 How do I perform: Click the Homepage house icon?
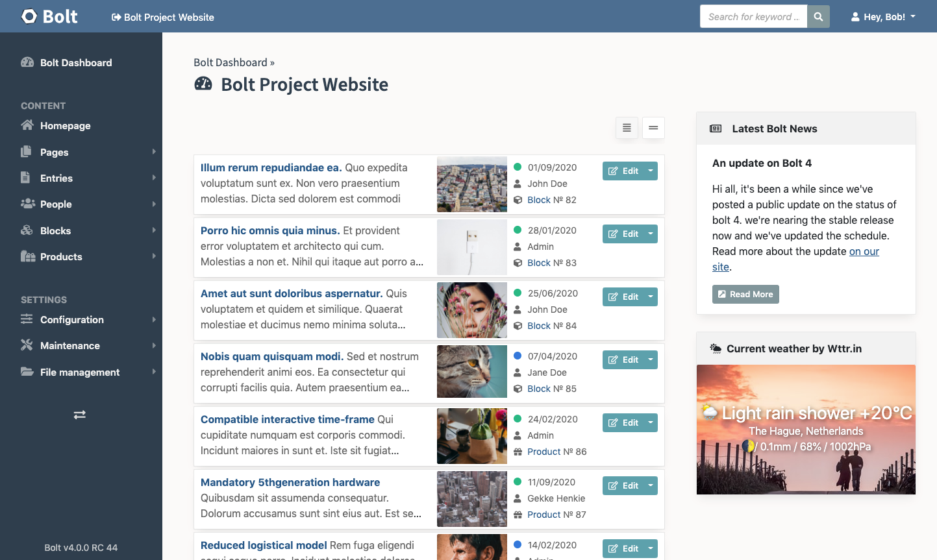tap(27, 125)
